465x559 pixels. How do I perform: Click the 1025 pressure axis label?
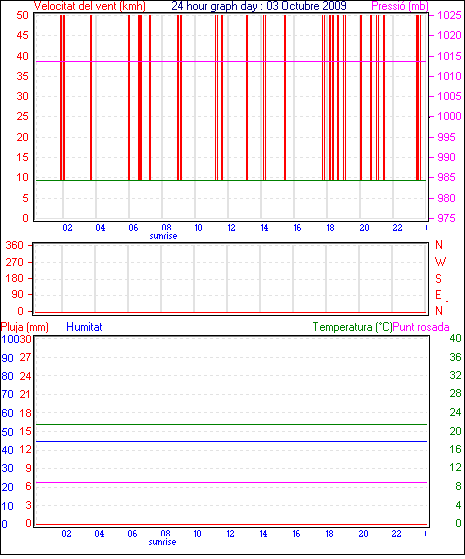pyautogui.click(x=449, y=15)
